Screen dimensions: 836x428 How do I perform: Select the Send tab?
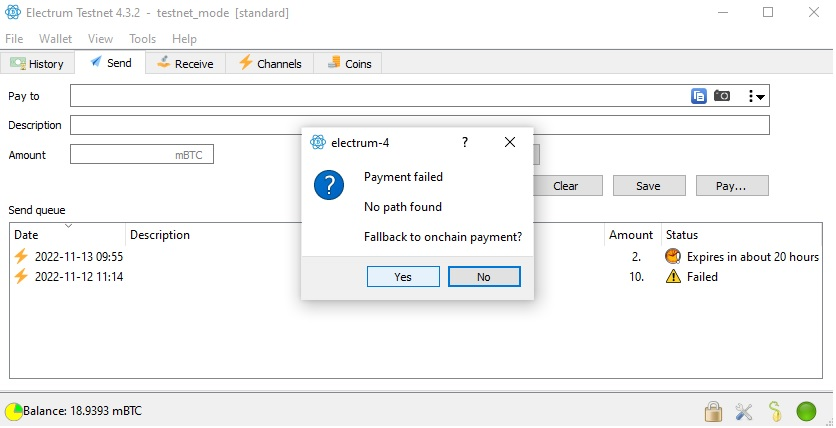110,62
